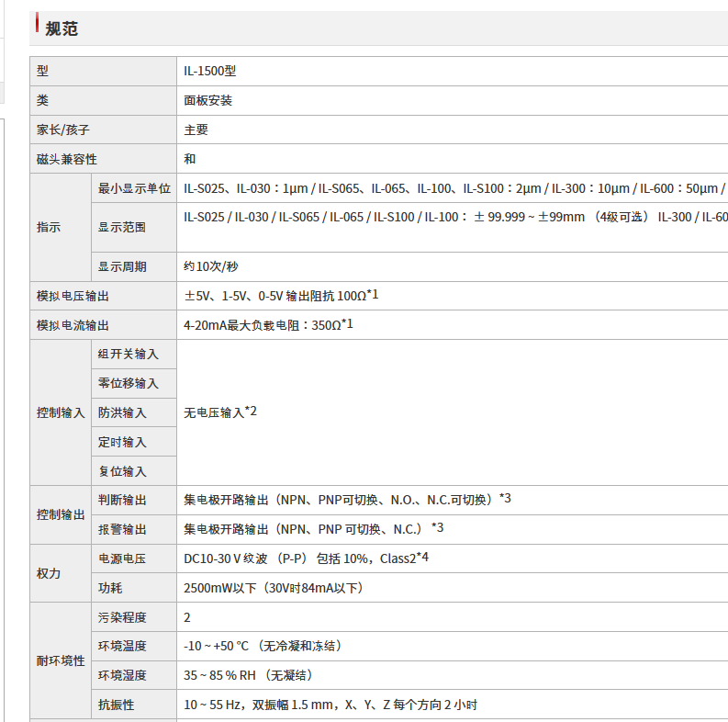
Task: Select the 35 ~ 85 % RH value
Action: coord(248,675)
